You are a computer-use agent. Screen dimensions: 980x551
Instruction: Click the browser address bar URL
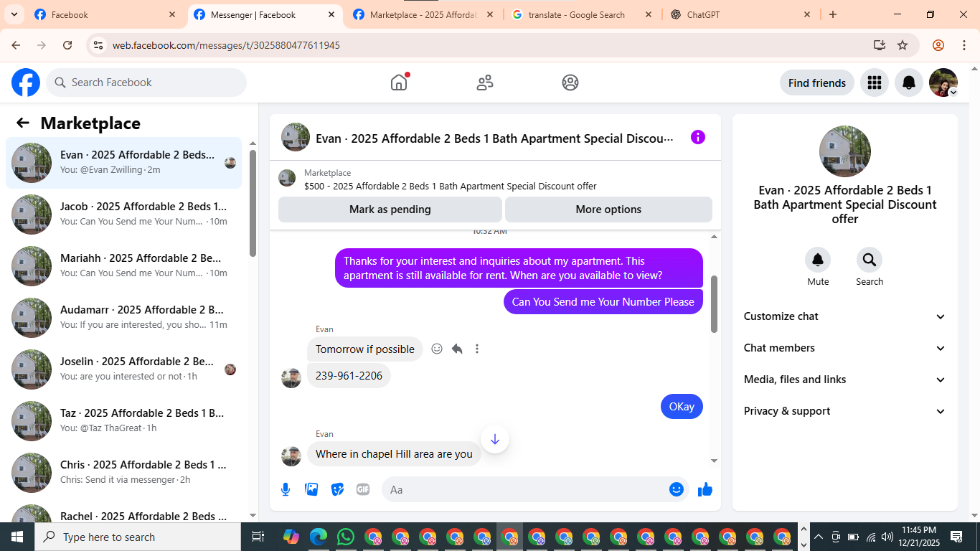pos(226,45)
